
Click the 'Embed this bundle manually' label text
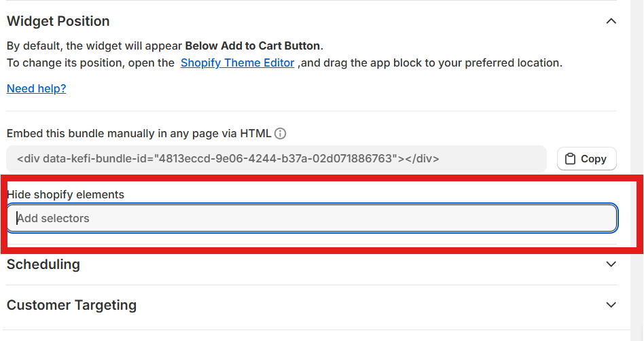[x=139, y=133]
